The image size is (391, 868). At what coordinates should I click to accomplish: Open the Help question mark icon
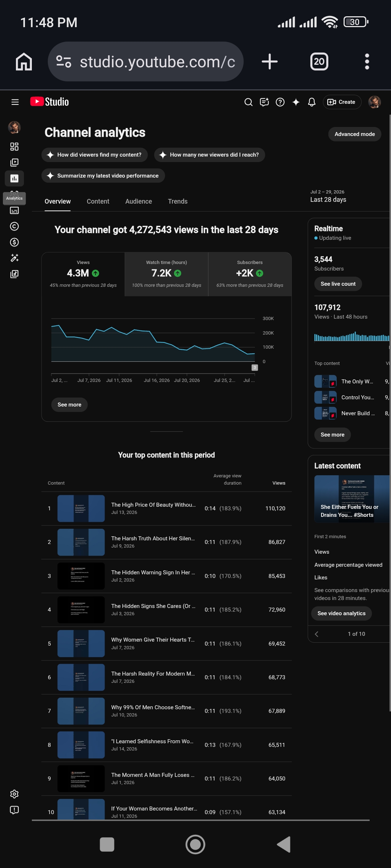(x=280, y=102)
